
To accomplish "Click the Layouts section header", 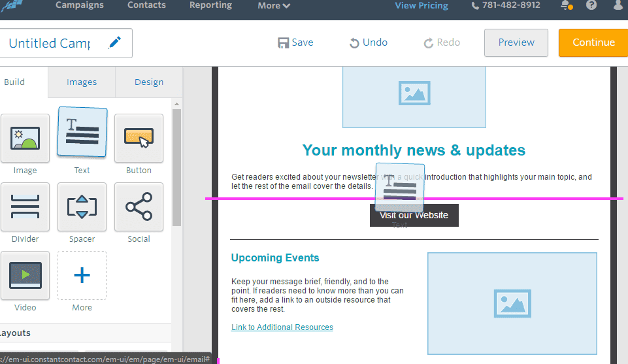I will pyautogui.click(x=86, y=333).
